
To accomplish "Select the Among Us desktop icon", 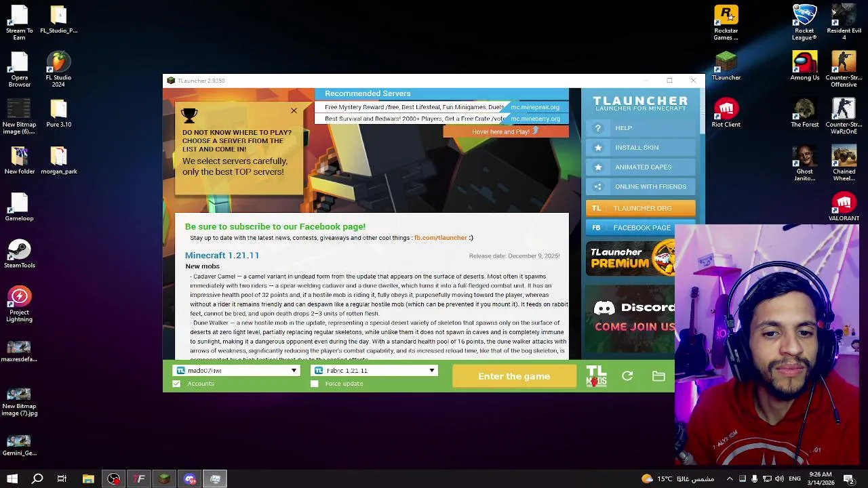I will click(x=804, y=66).
